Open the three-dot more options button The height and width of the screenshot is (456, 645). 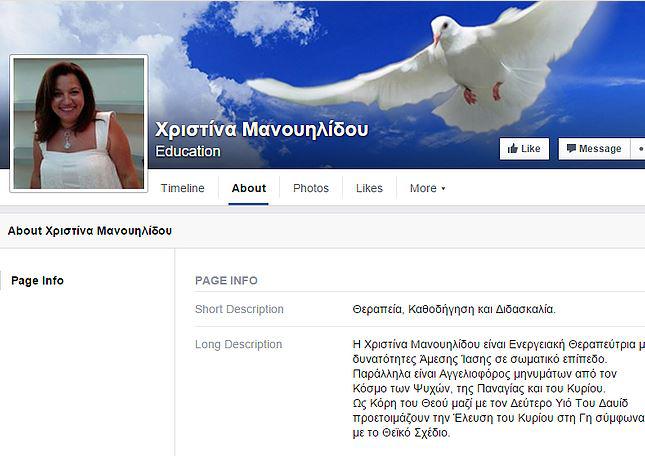click(x=639, y=148)
